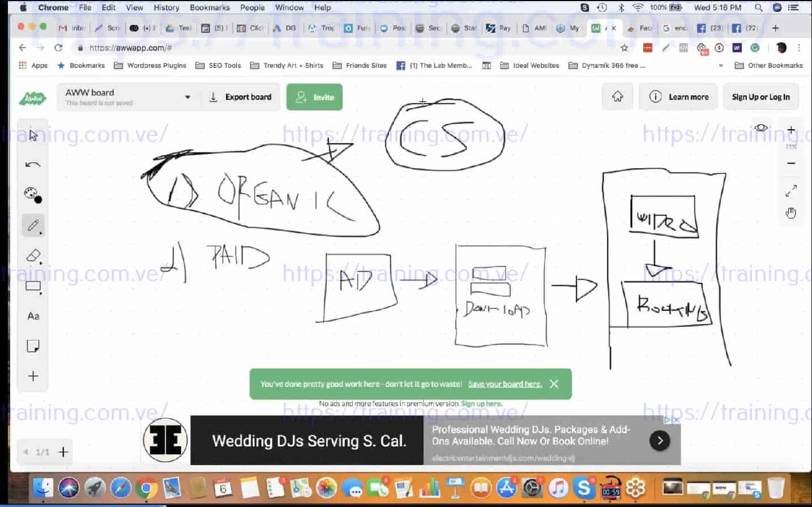Open the AWW board name dropdown
The width and height of the screenshot is (812, 507).
tap(187, 96)
